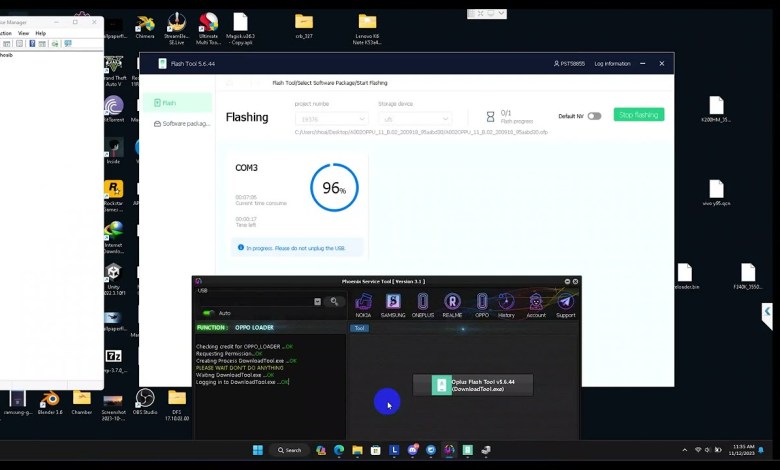Open the ONEPLUS module icon
Viewport: 780px width, 470px height.
pos(423,302)
